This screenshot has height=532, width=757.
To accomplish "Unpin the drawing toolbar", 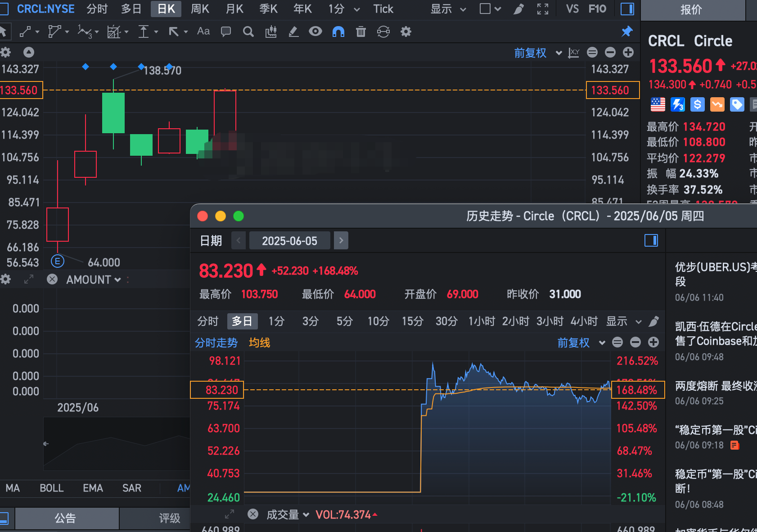I will point(627,31).
